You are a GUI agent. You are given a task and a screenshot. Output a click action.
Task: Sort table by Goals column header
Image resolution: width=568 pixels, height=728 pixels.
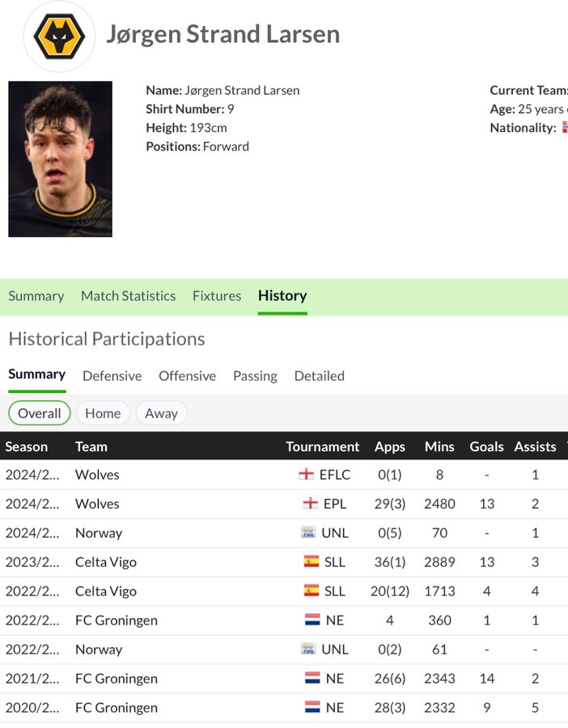click(x=486, y=447)
